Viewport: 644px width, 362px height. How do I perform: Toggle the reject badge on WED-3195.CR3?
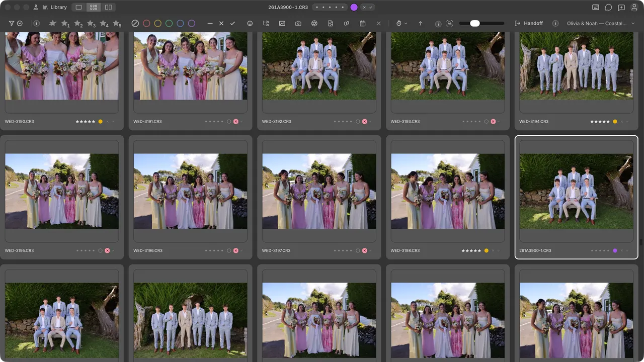[107, 250]
